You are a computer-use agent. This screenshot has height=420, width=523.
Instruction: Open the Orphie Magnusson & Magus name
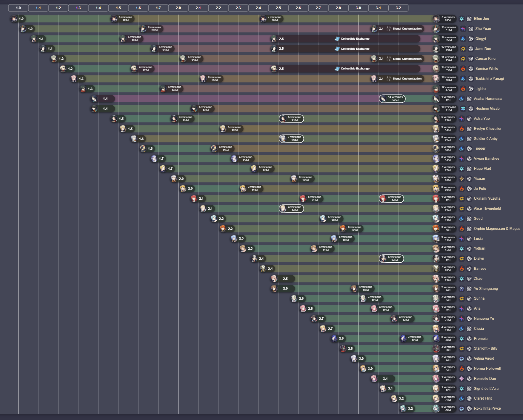coord(497,229)
